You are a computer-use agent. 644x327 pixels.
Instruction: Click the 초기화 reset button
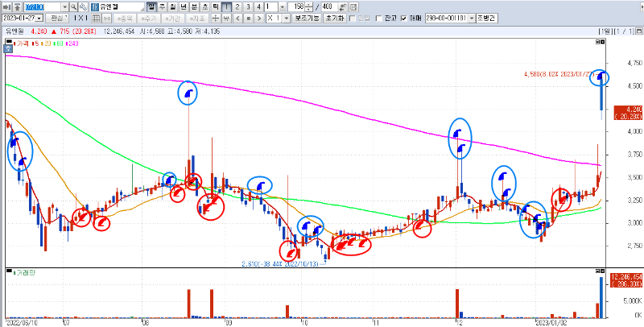point(335,19)
